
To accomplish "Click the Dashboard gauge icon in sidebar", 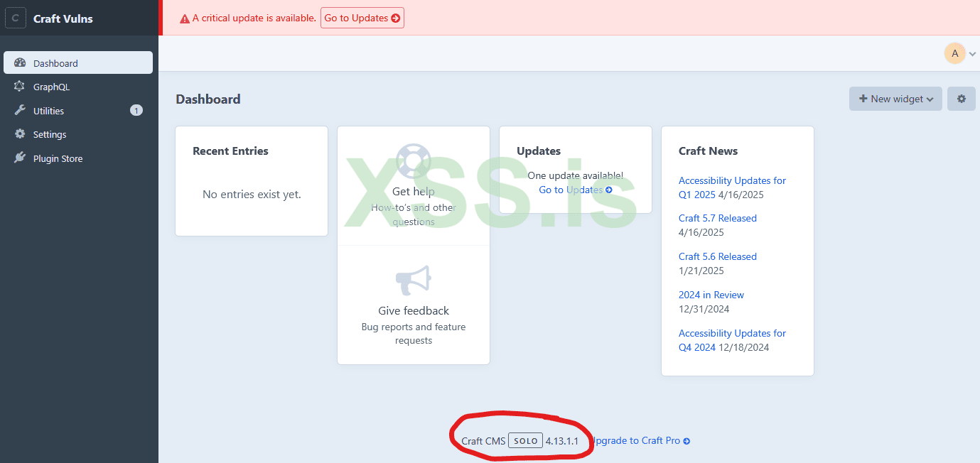I will 20,63.
